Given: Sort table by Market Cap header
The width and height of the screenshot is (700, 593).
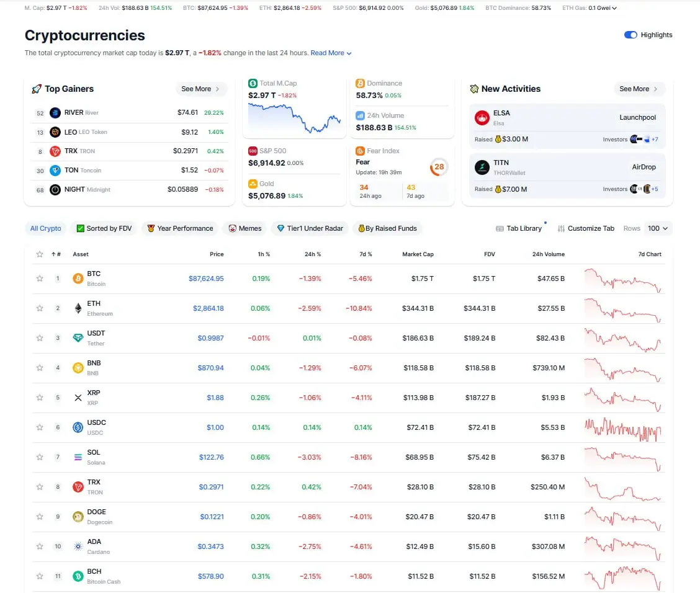Looking at the screenshot, I should pos(418,254).
